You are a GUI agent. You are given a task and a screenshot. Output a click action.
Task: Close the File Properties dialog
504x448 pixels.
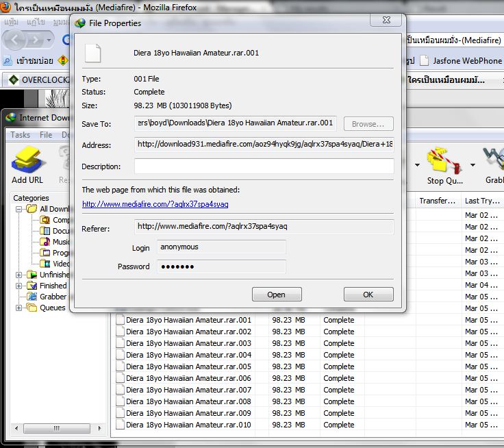click(x=386, y=20)
